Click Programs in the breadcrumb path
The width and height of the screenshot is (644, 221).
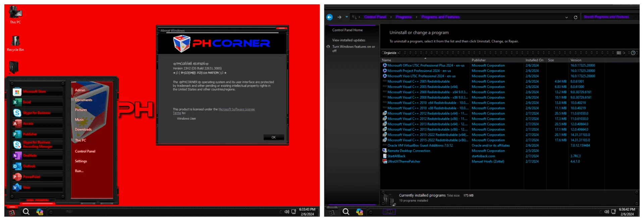(404, 17)
